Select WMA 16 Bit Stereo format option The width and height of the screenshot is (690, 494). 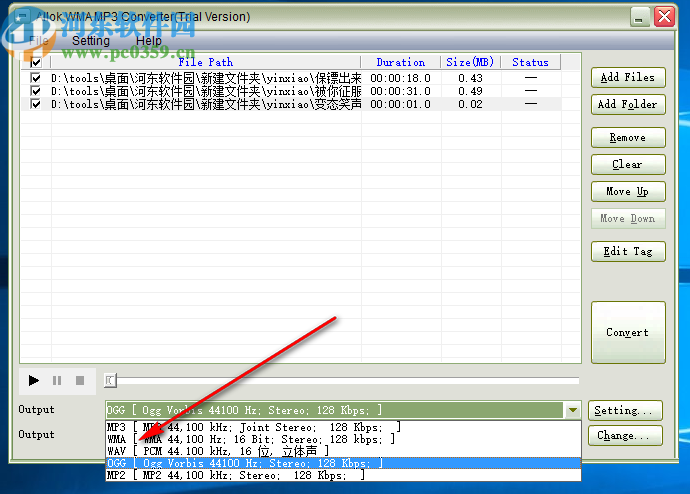(343, 439)
